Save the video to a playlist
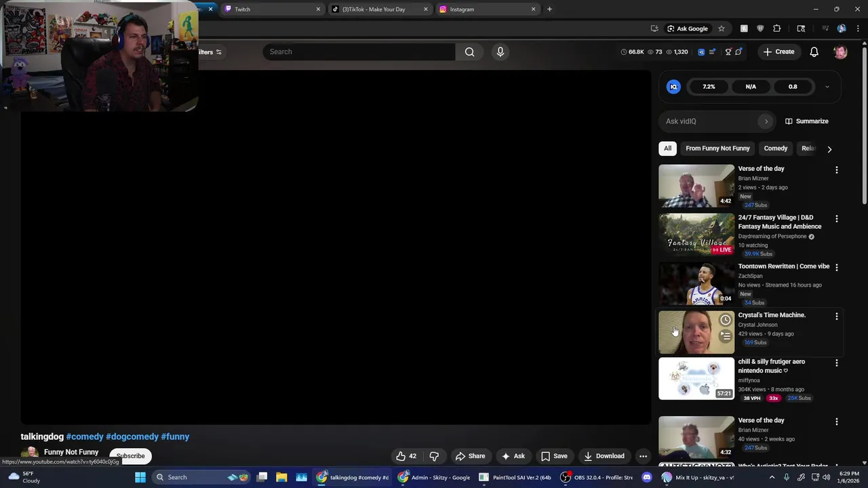This screenshot has height=488, width=868. coord(553,456)
